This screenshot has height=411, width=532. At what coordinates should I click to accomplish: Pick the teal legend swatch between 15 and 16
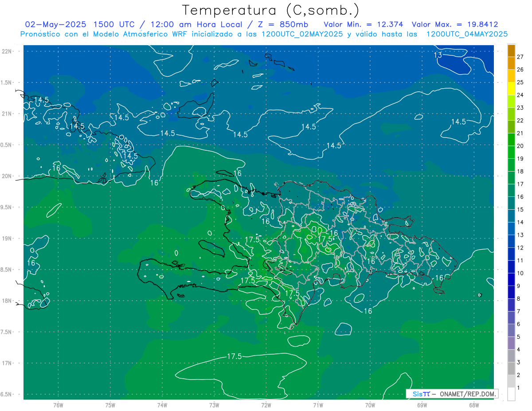[x=511, y=203]
